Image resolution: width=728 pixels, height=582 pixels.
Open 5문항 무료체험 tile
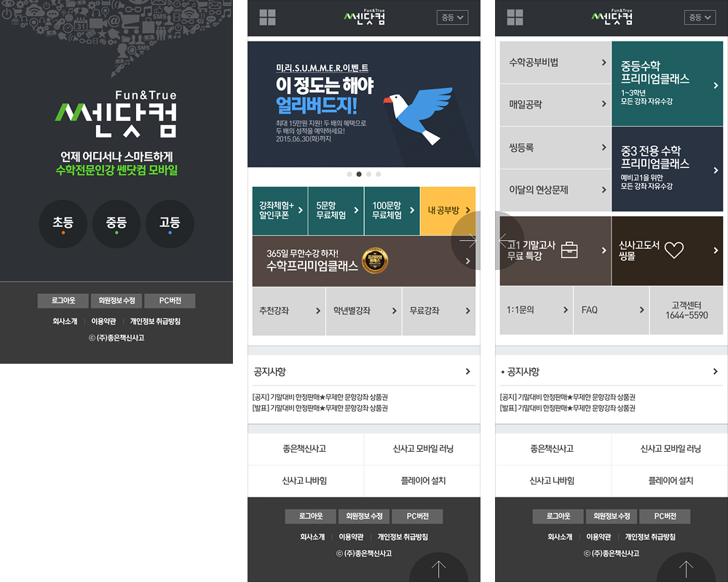pyautogui.click(x=336, y=211)
